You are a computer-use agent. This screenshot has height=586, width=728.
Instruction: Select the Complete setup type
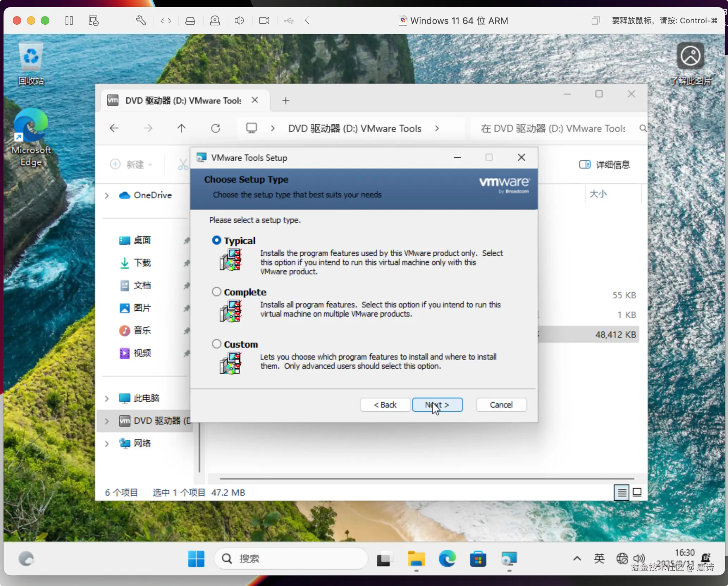click(x=217, y=292)
